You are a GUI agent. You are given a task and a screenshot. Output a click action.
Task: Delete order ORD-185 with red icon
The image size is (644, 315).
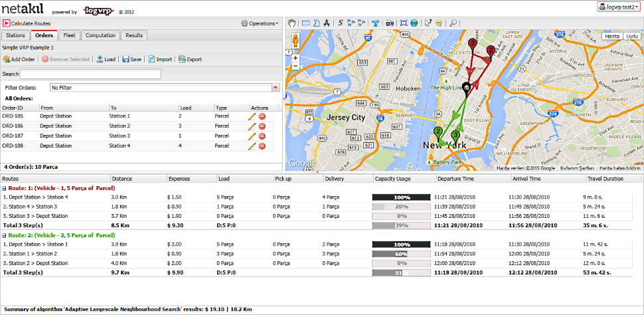click(262, 116)
